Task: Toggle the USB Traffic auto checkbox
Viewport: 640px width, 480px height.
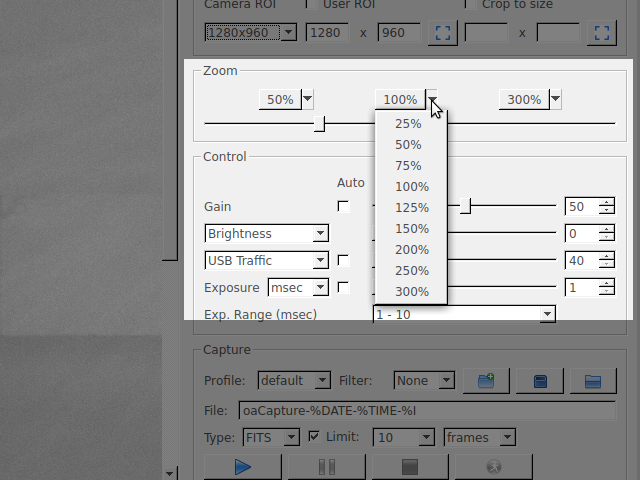Action: (343, 260)
